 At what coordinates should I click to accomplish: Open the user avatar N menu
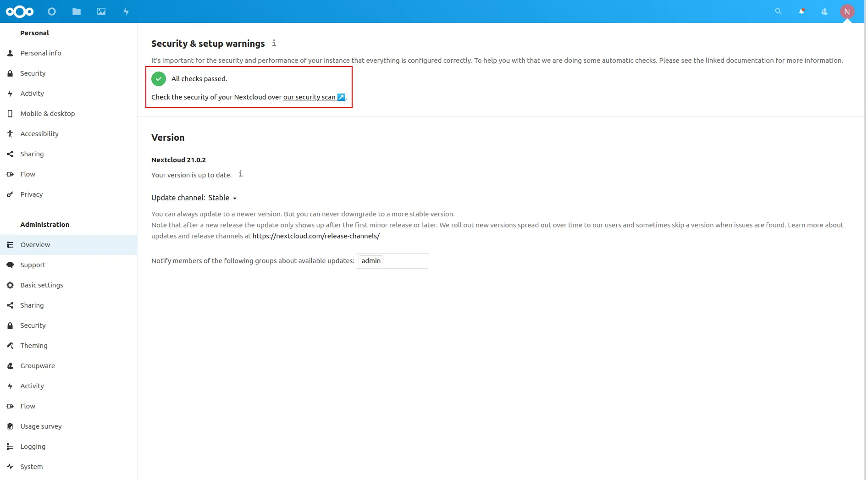847,11
